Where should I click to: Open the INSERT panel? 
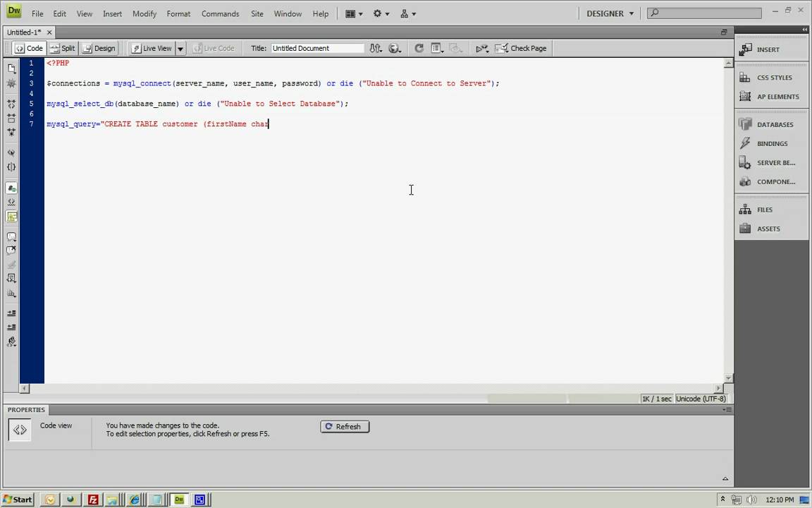pos(771,49)
